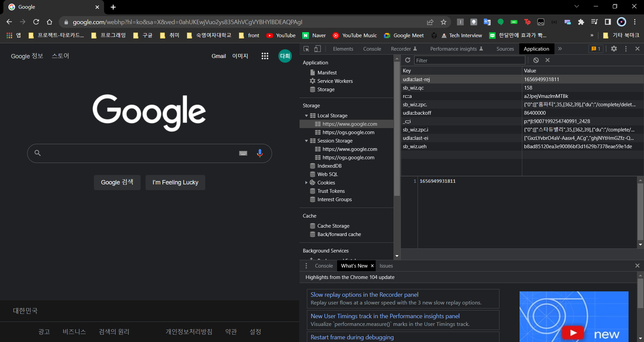Click the media control icon in toolbar
The image size is (644, 342).
(x=594, y=22)
